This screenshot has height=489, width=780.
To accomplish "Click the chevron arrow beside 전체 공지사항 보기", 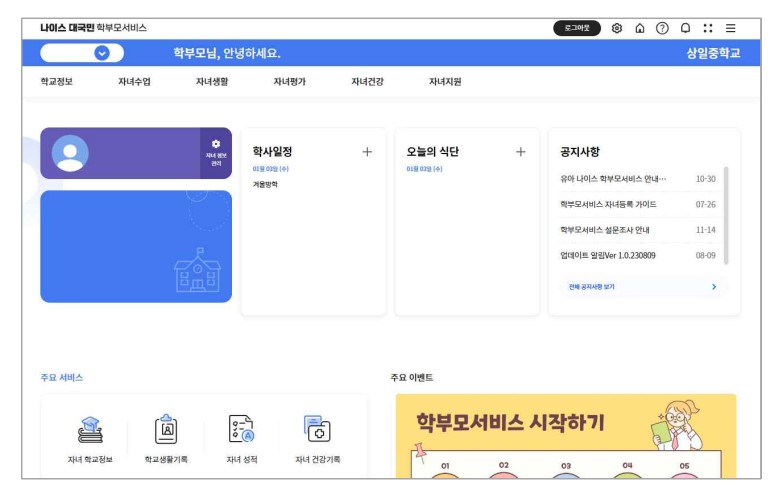I will pos(714,287).
